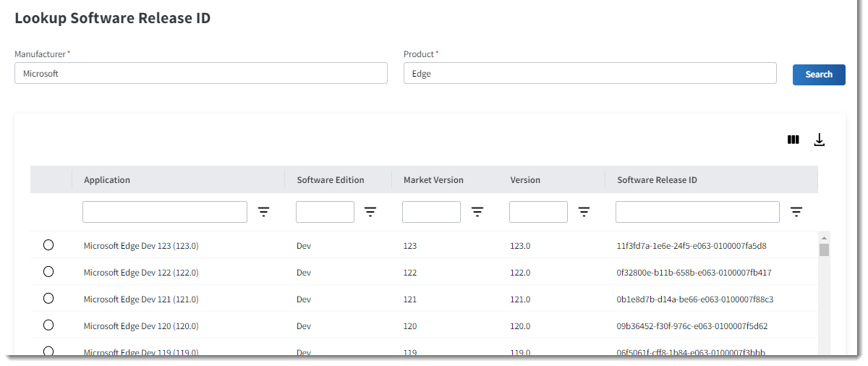This screenshot has height=366, width=868.
Task: Open the column chooser icon
Action: (793, 140)
